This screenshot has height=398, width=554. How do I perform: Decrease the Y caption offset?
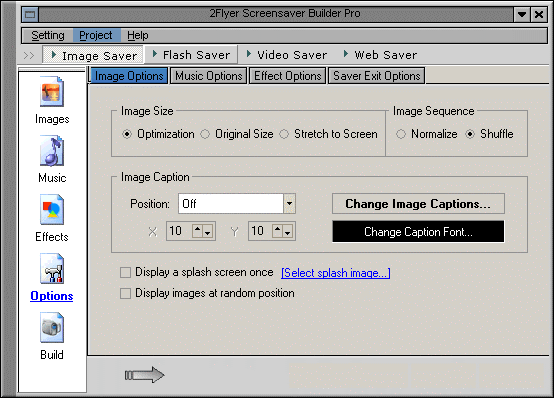pyautogui.click(x=288, y=231)
